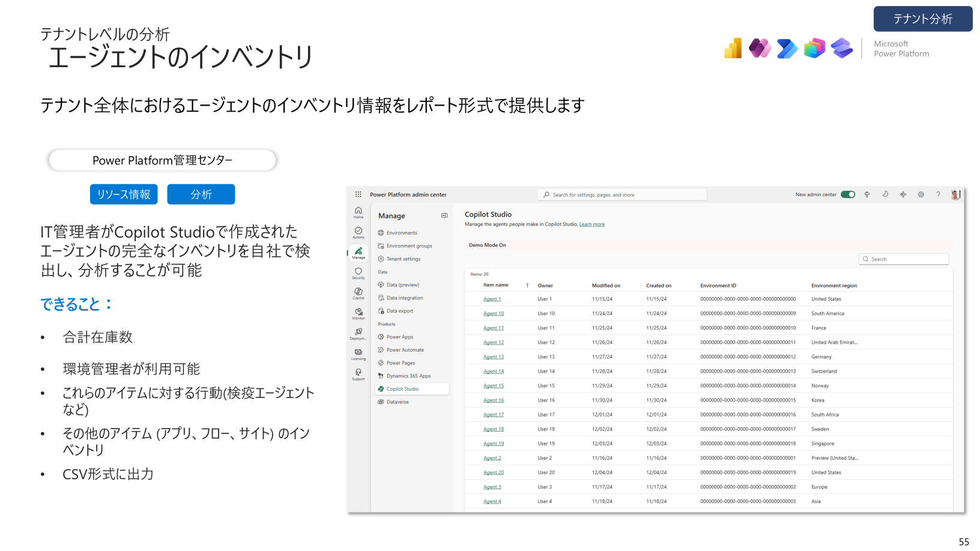This screenshot has height=551, width=980.
Task: Open the user account avatar
Action: tap(956, 194)
